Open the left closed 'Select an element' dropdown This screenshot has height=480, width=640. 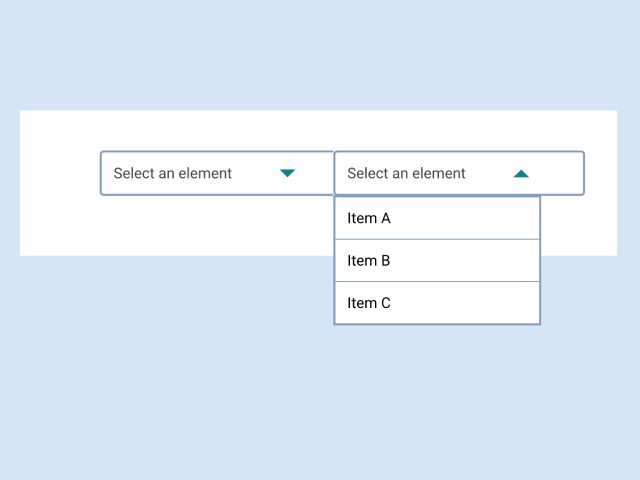click(216, 173)
